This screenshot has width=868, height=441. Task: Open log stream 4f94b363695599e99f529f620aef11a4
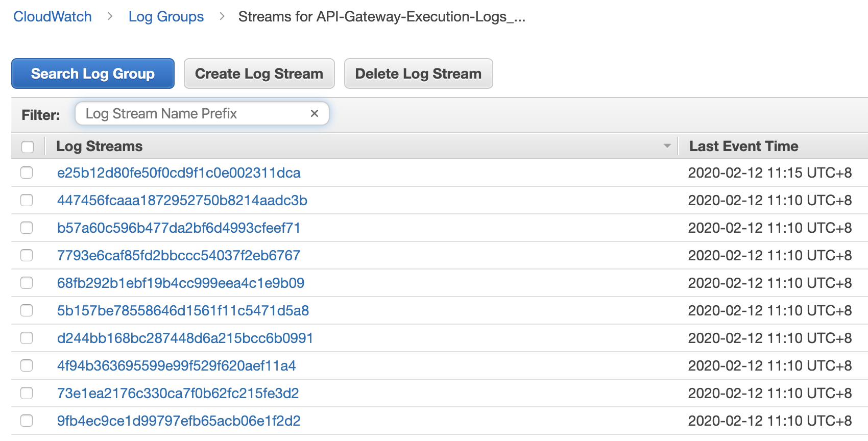(176, 366)
